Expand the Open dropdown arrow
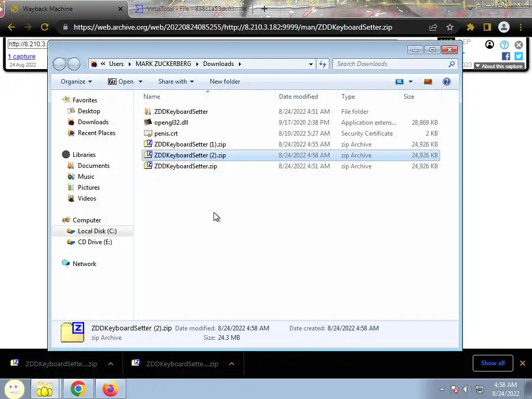Screen dimensions: 532x399 coord(140,82)
